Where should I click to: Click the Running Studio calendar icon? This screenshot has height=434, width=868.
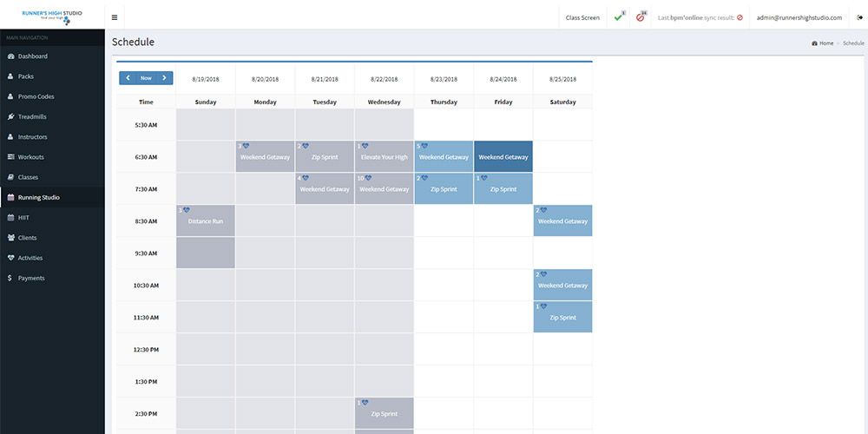tap(10, 198)
